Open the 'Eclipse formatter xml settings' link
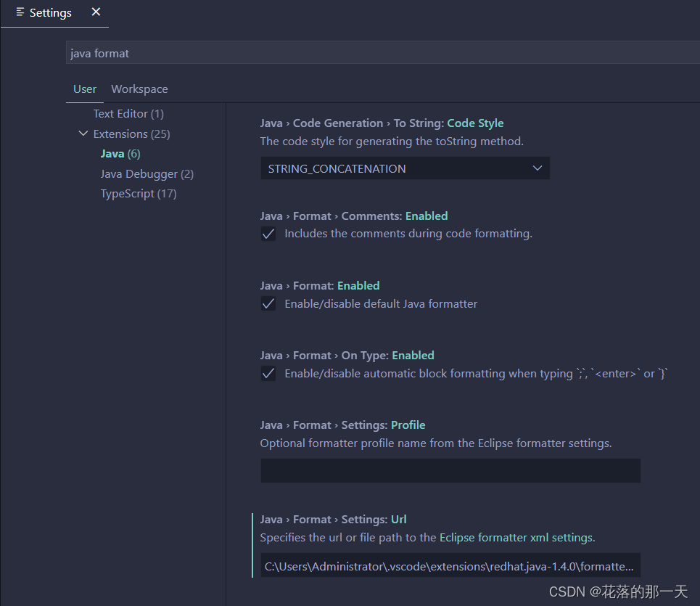This screenshot has width=700, height=606. click(517, 537)
